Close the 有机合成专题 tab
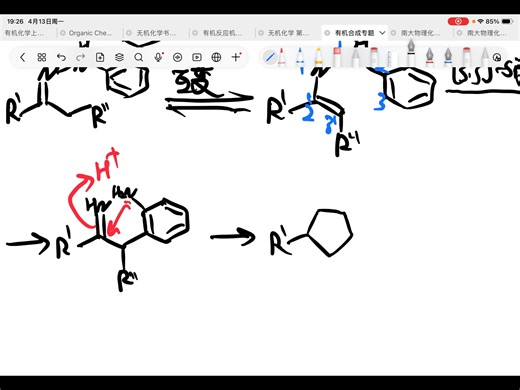 [327, 33]
